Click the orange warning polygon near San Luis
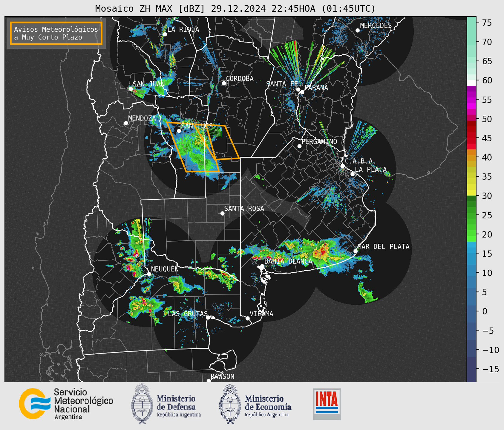 (x=193, y=147)
